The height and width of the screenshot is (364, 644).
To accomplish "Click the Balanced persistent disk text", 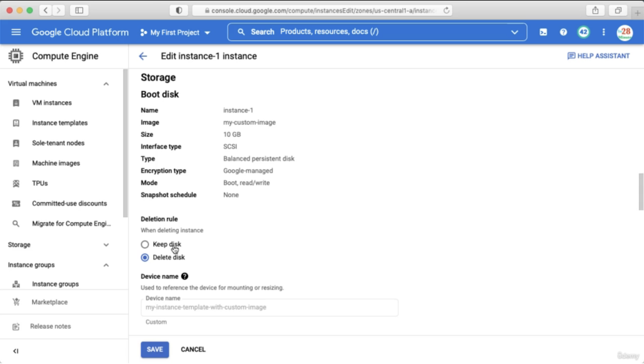I will coord(259,159).
